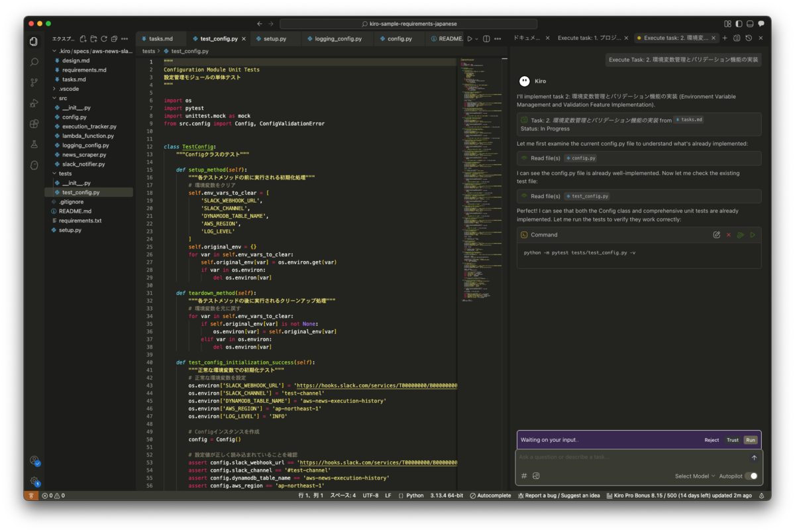Run the Python file play button

pyautogui.click(x=470, y=38)
